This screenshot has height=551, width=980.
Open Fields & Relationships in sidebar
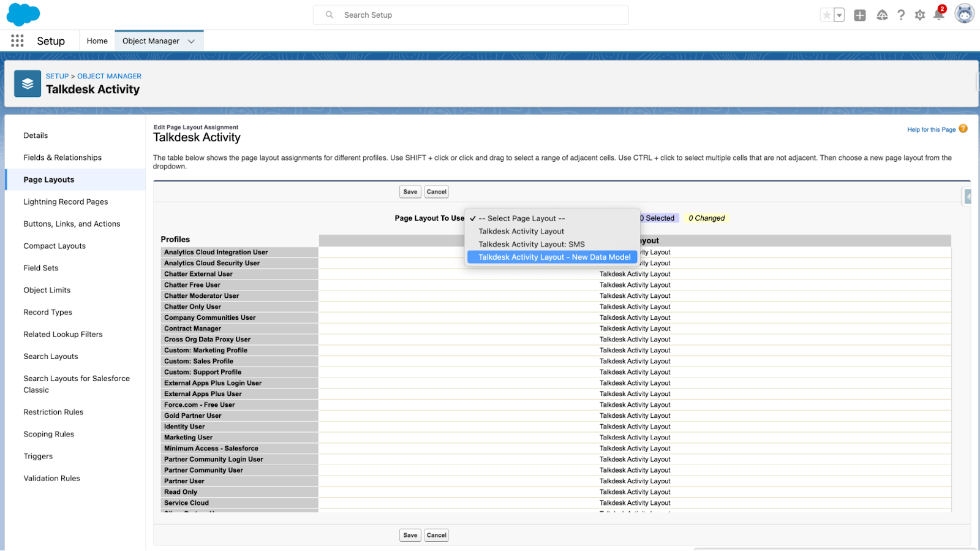click(62, 158)
